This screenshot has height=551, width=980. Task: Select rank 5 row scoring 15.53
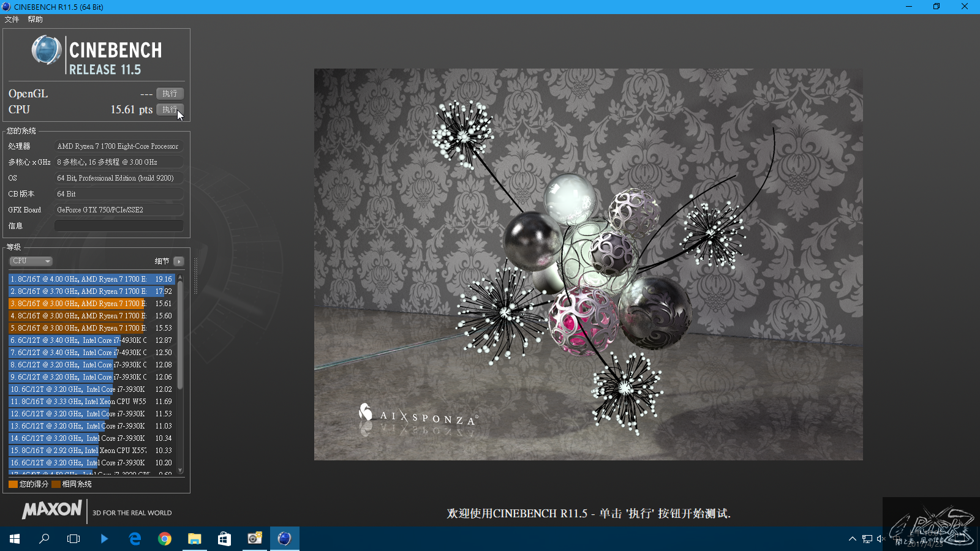(92, 328)
